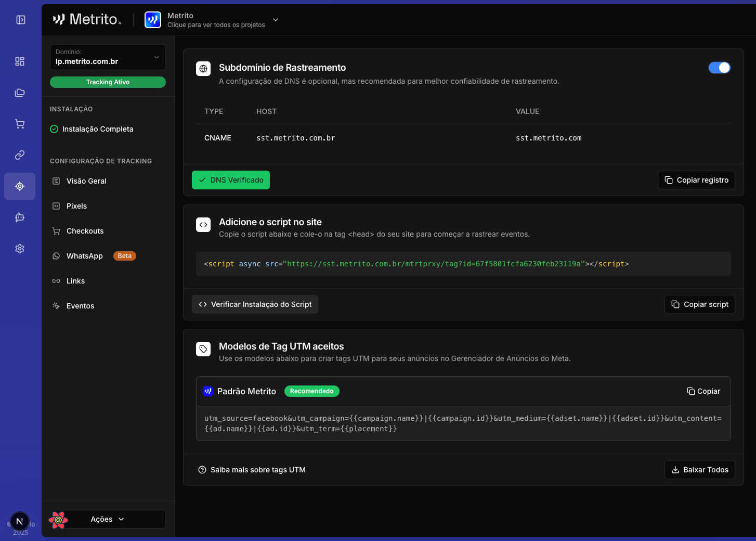Viewport: 756px width, 541px height.
Task: Open the bot assistant sidebar icon
Action: pos(20,217)
